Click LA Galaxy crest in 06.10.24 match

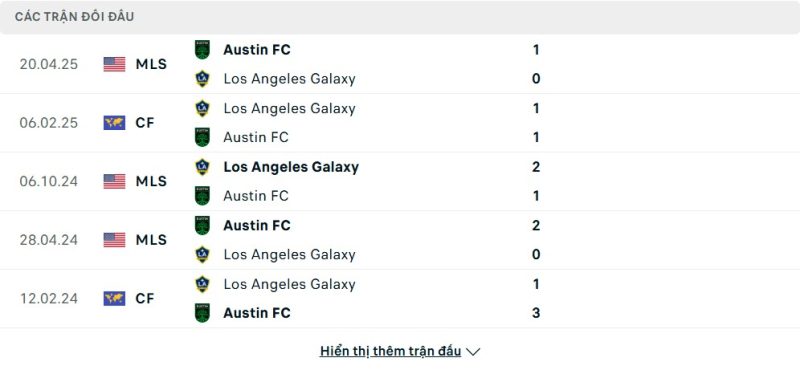tap(202, 167)
